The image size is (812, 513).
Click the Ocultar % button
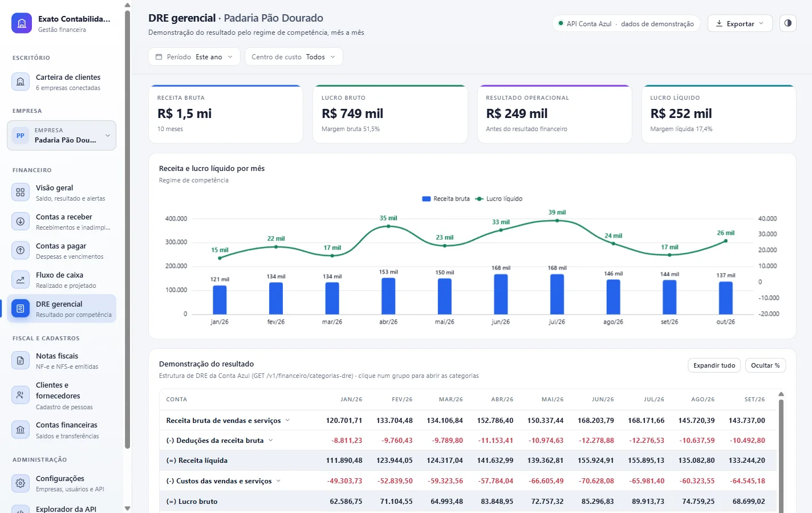click(x=765, y=365)
